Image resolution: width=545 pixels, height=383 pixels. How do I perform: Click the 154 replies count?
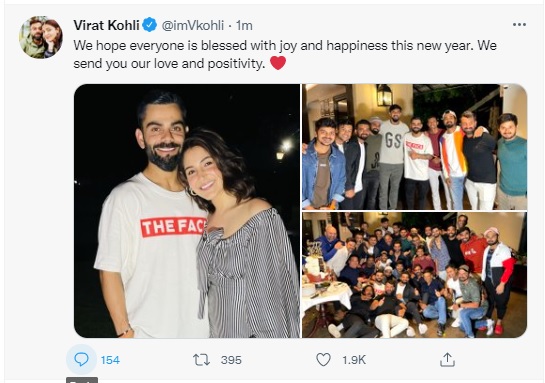point(110,360)
